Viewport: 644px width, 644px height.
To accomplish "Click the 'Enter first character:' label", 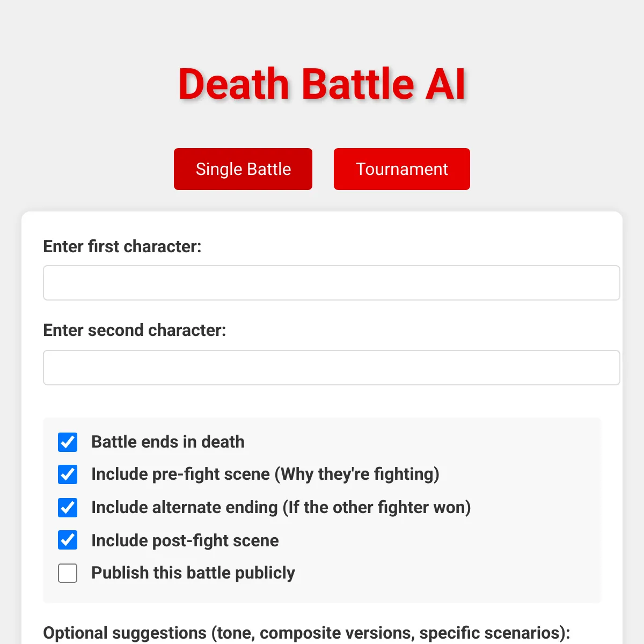I will pyautogui.click(x=122, y=246).
